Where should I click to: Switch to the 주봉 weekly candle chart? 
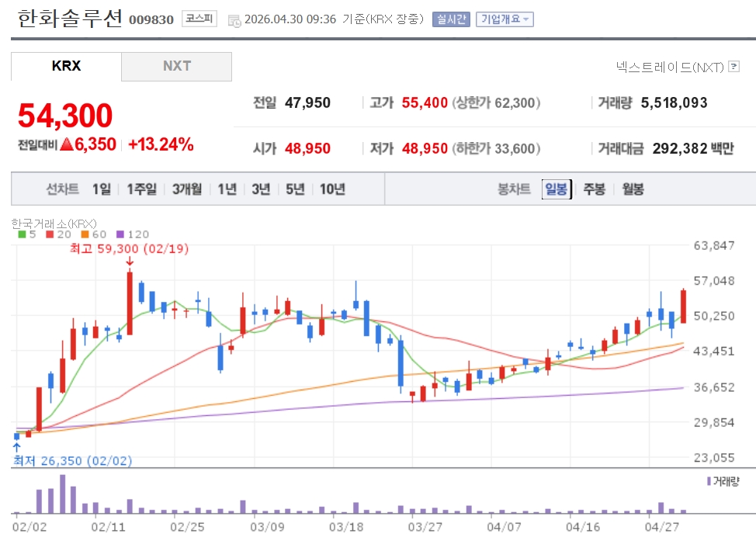(x=595, y=189)
